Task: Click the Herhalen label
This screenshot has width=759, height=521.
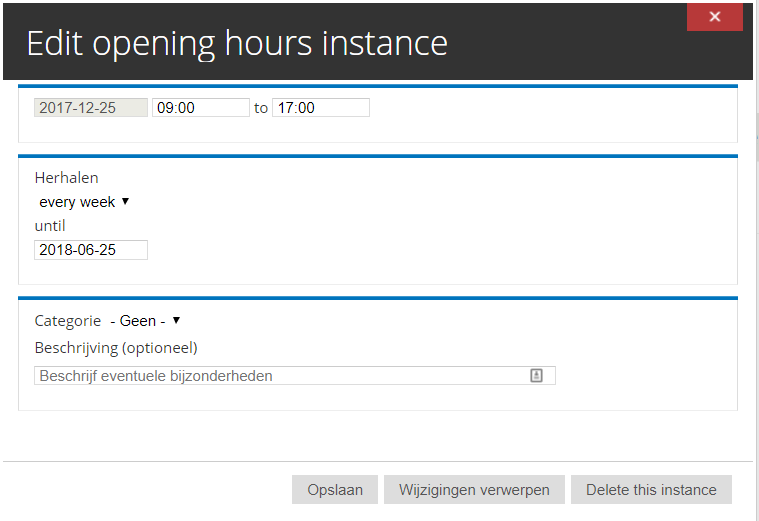Action: click(66, 178)
